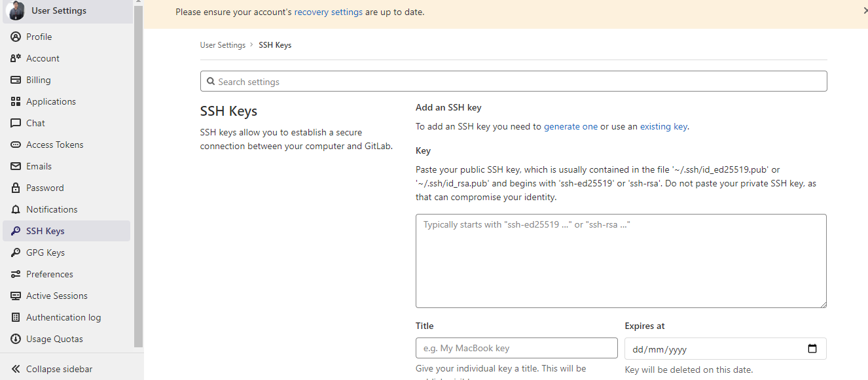This screenshot has height=380, width=868.
Task: Click the Preferences sliders icon
Action: [x=16, y=274]
